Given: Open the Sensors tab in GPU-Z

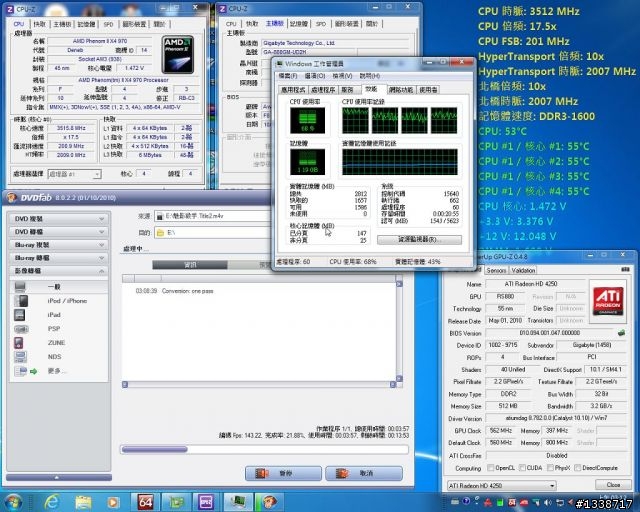Looking at the screenshot, I should (x=496, y=270).
